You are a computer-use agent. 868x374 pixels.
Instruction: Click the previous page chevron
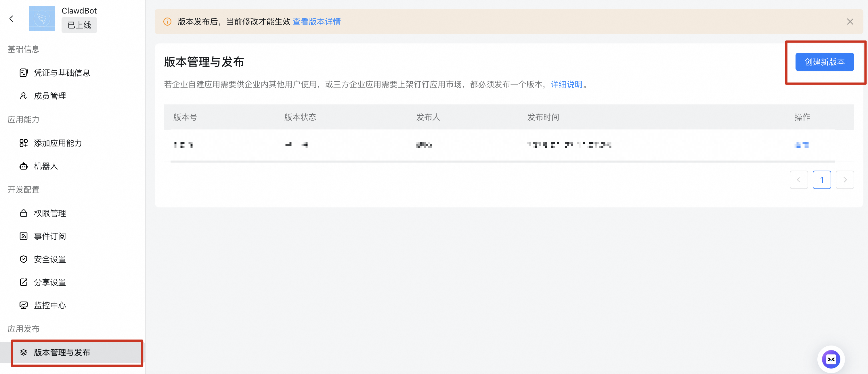[x=799, y=180]
